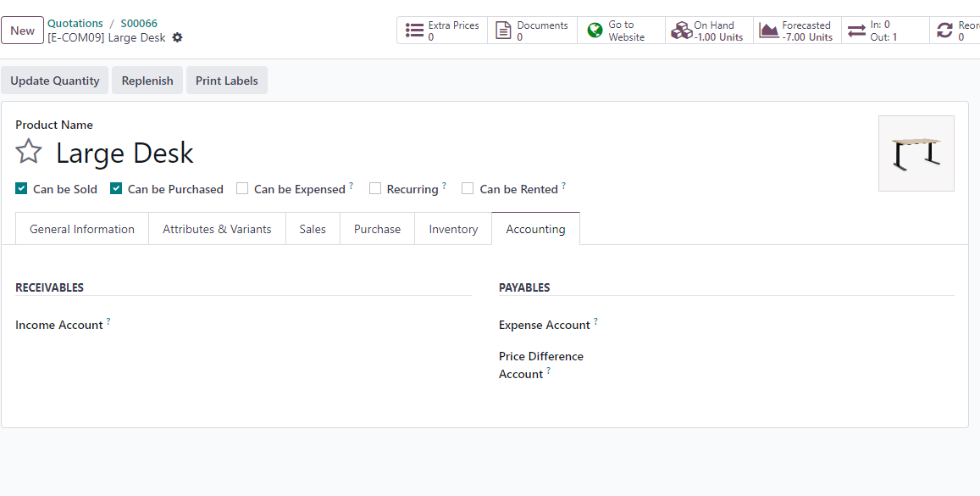
Task: Show help tooltip for Can be Expensed
Action: pos(352,186)
